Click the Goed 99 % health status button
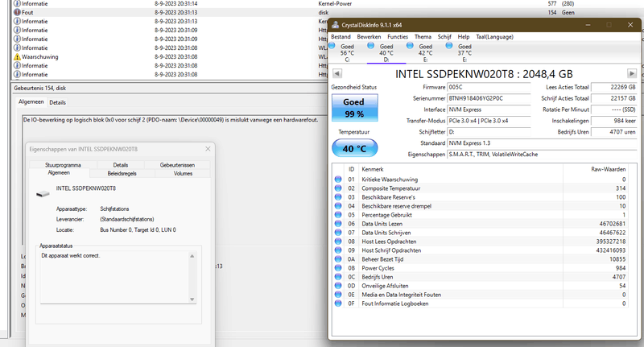 point(354,108)
